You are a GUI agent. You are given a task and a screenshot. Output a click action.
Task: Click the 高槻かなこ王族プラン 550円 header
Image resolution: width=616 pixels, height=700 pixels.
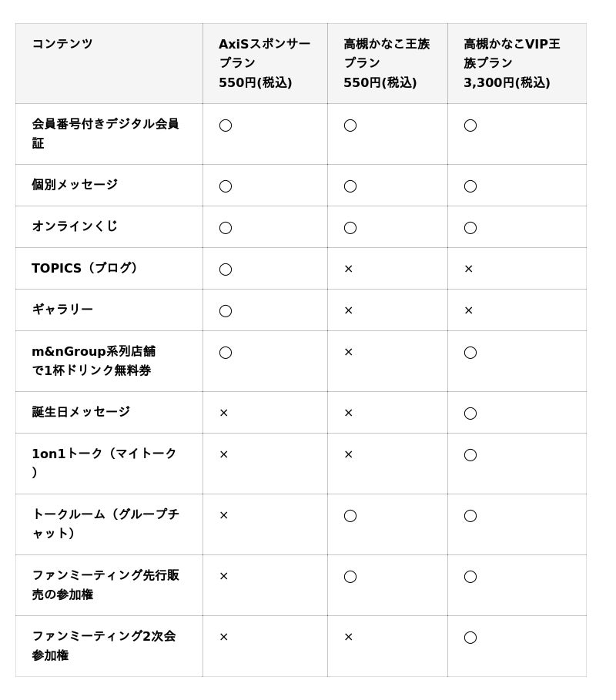tap(387, 63)
